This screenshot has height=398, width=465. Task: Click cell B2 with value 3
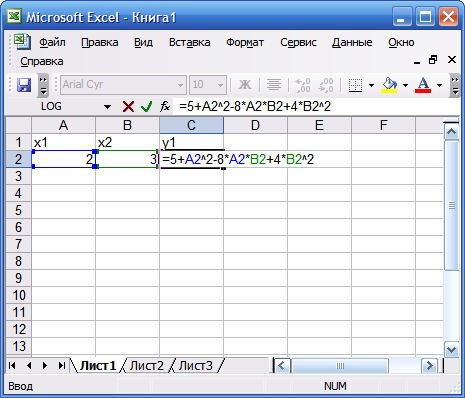click(x=127, y=159)
